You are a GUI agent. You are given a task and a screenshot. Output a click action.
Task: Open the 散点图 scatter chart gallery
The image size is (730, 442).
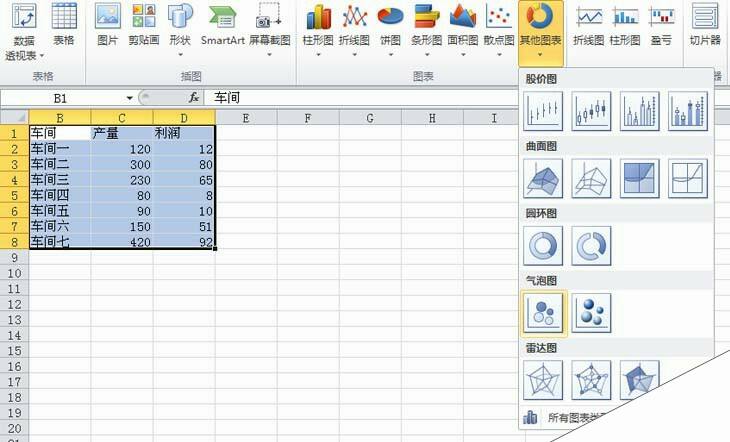point(499,29)
